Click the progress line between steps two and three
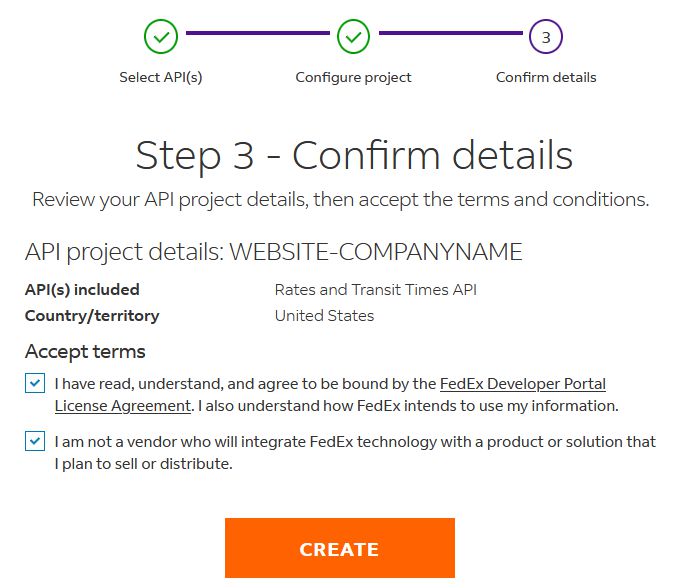Screen dimensions: 696x588 [449, 33]
